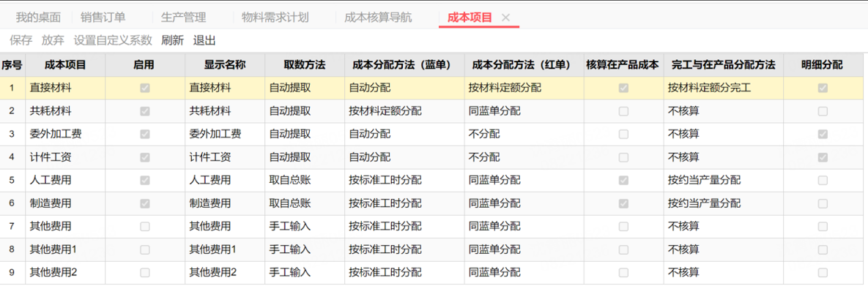Select row number 9
868x286 pixels.
point(12,272)
